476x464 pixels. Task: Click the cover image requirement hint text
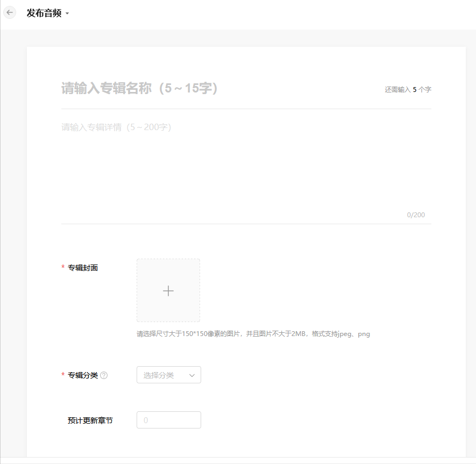pyautogui.click(x=253, y=334)
